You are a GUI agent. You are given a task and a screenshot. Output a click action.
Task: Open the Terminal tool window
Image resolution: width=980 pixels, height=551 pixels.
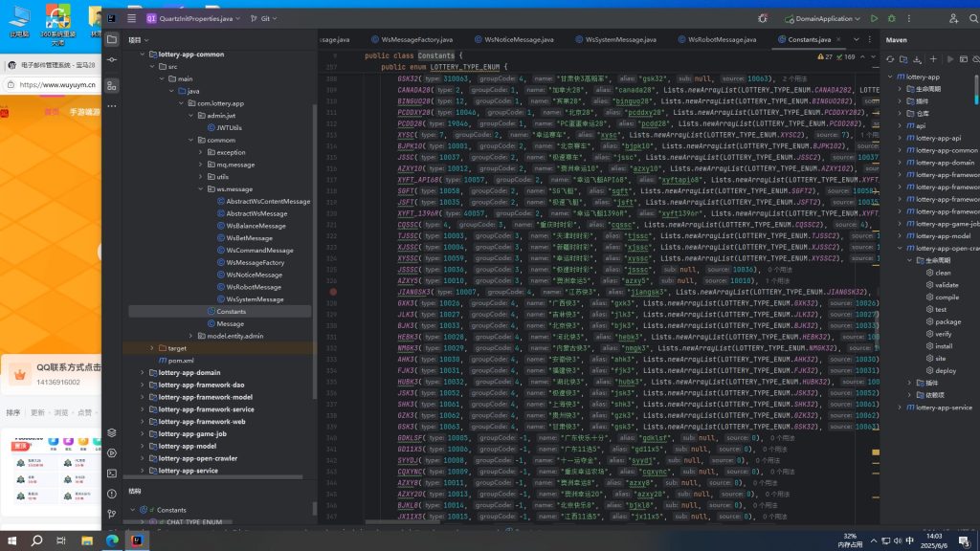[112, 473]
